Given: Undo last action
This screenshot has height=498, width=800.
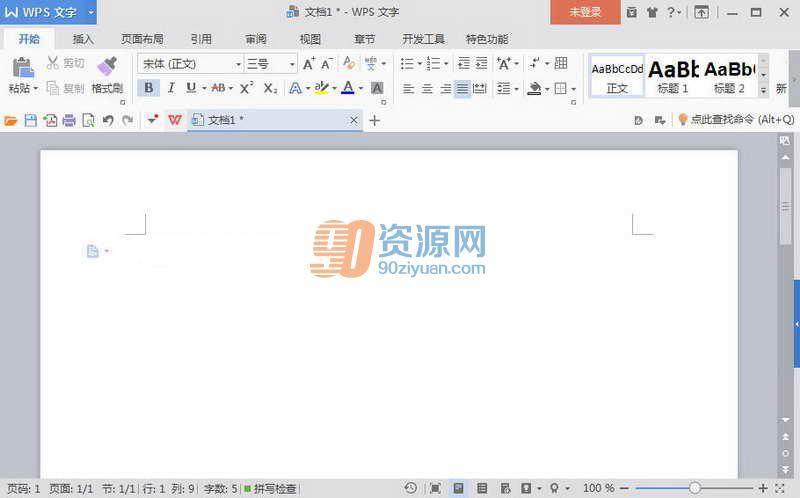Looking at the screenshot, I should [108, 120].
